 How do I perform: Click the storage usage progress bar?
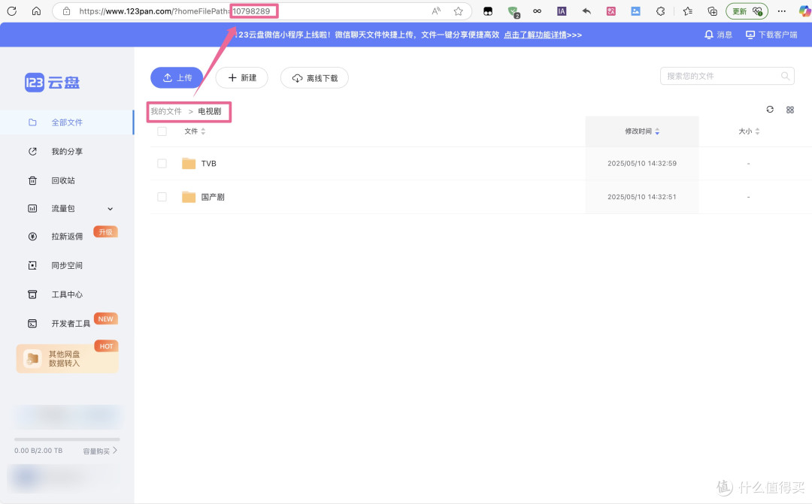(x=67, y=439)
